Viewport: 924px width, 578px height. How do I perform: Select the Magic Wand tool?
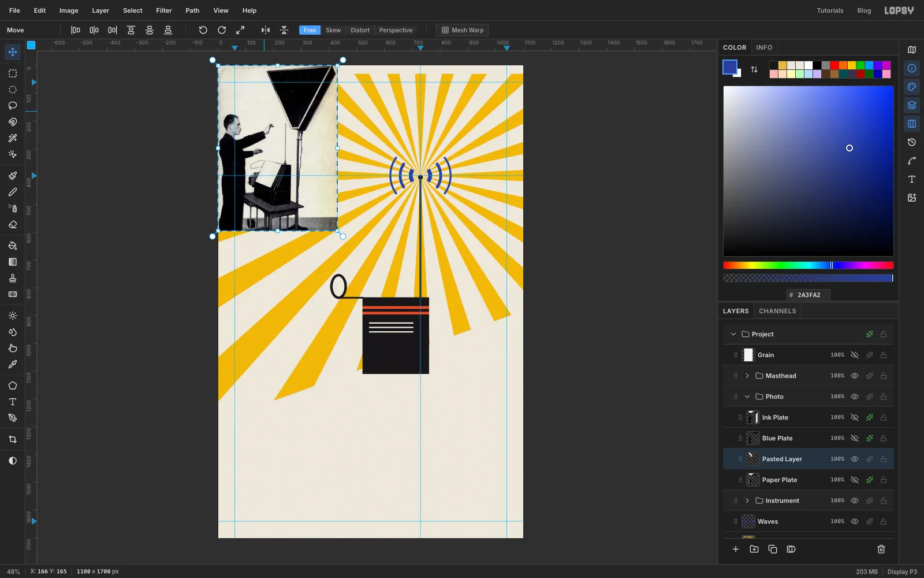[x=13, y=138]
